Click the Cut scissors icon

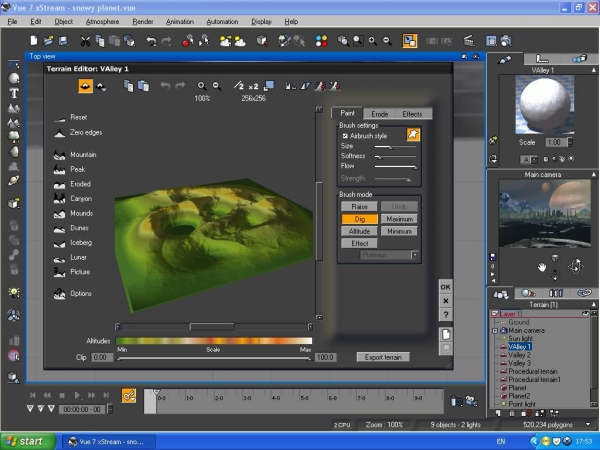click(85, 41)
